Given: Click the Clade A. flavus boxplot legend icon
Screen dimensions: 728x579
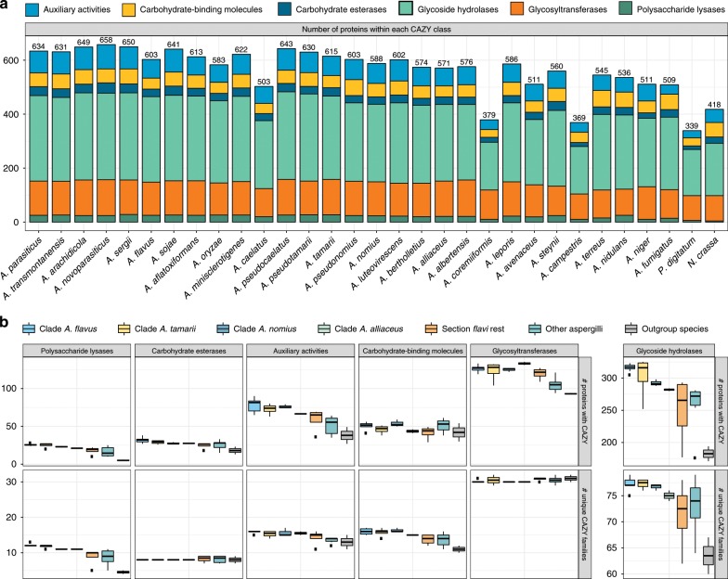Looking at the screenshot, I should (x=31, y=328).
